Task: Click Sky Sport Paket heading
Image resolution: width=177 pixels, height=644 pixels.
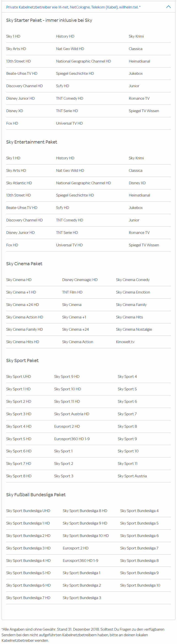Action: tap(22, 360)
